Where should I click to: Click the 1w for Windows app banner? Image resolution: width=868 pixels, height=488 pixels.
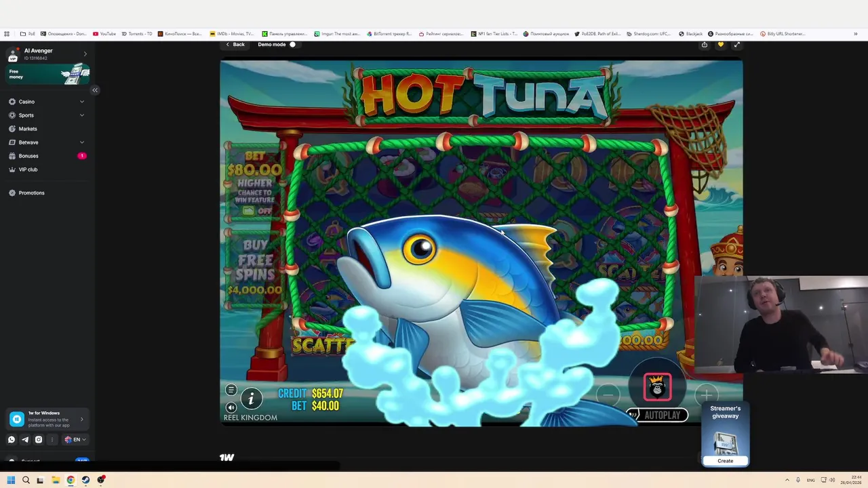pyautogui.click(x=48, y=420)
